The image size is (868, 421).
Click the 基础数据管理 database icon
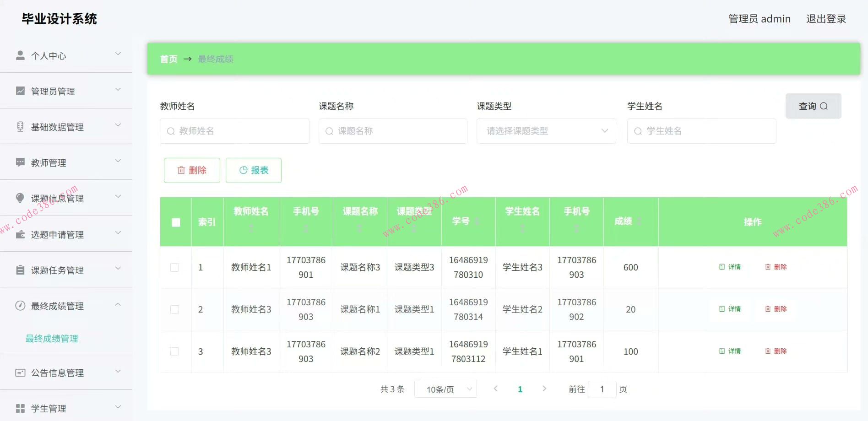click(x=20, y=126)
